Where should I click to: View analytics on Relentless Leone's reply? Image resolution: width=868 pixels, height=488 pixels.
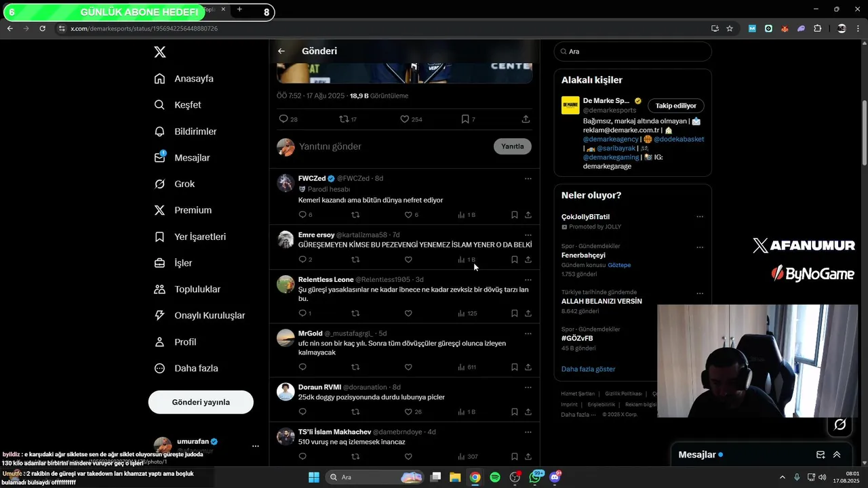coord(467,313)
